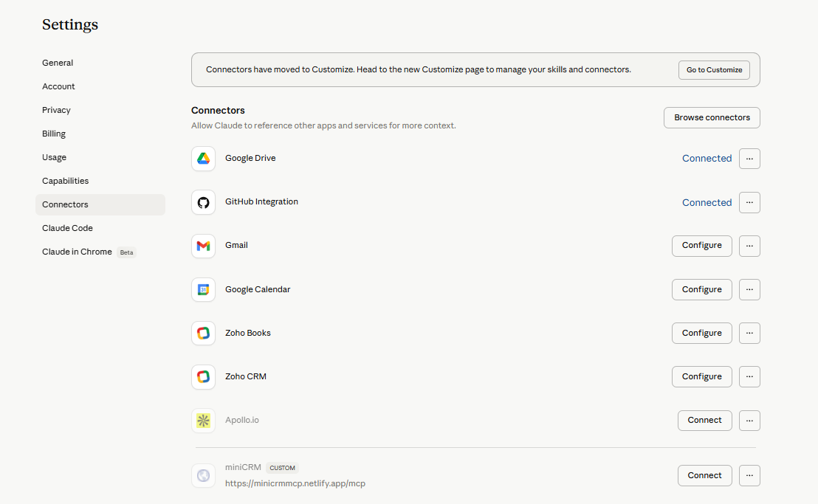The image size is (818, 504).
Task: Click the Connected status for Google Drive
Action: coord(707,158)
